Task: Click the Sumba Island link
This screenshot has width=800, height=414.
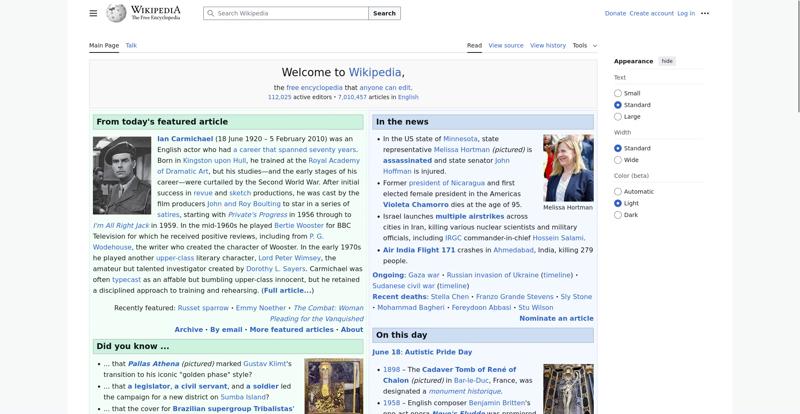Action: point(243,397)
